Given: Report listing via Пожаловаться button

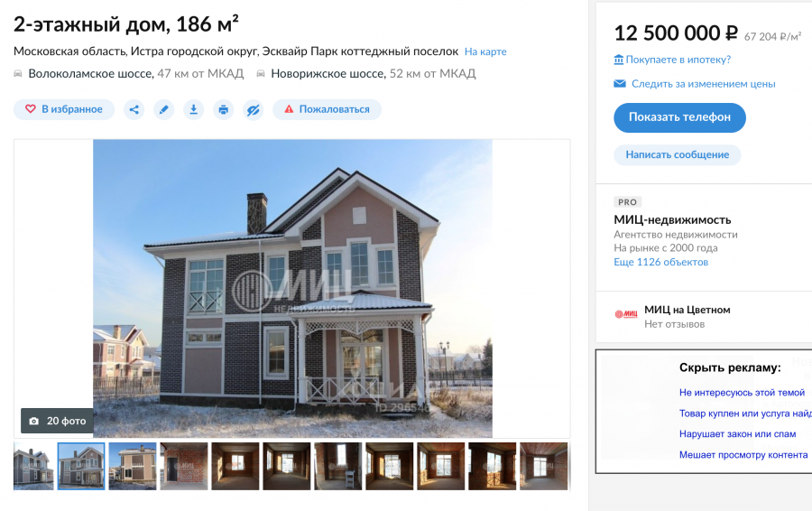Looking at the screenshot, I should click(x=327, y=109).
